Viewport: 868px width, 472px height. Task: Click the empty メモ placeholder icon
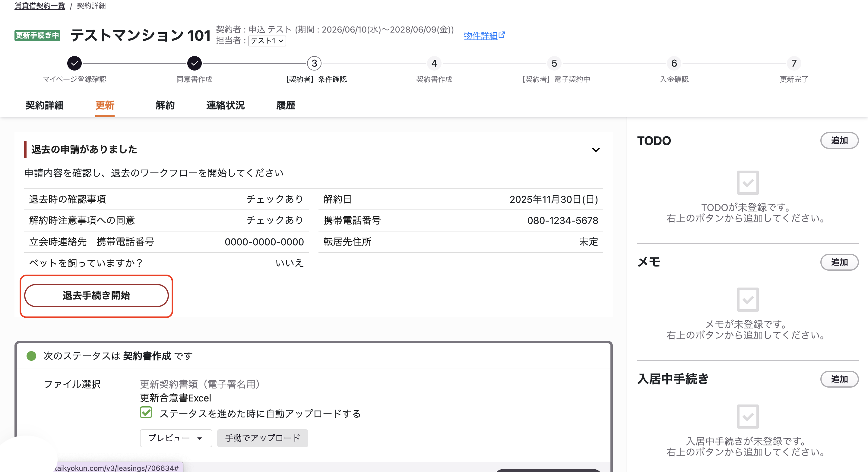[x=748, y=300]
